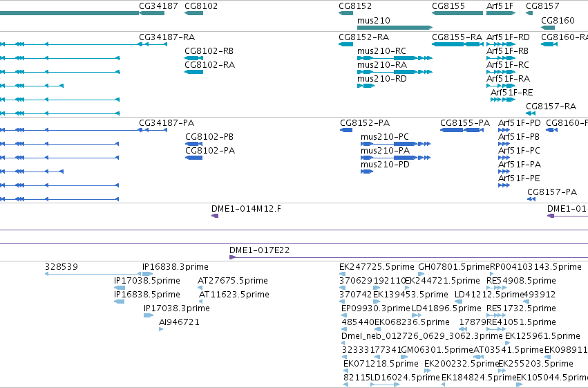Select the CG8102 gene feature label

pyautogui.click(x=201, y=6)
